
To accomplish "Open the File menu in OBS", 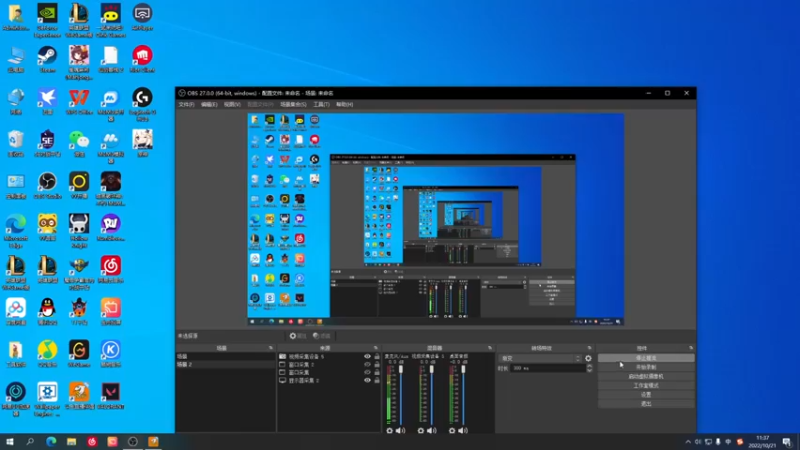I will pyautogui.click(x=186, y=105).
